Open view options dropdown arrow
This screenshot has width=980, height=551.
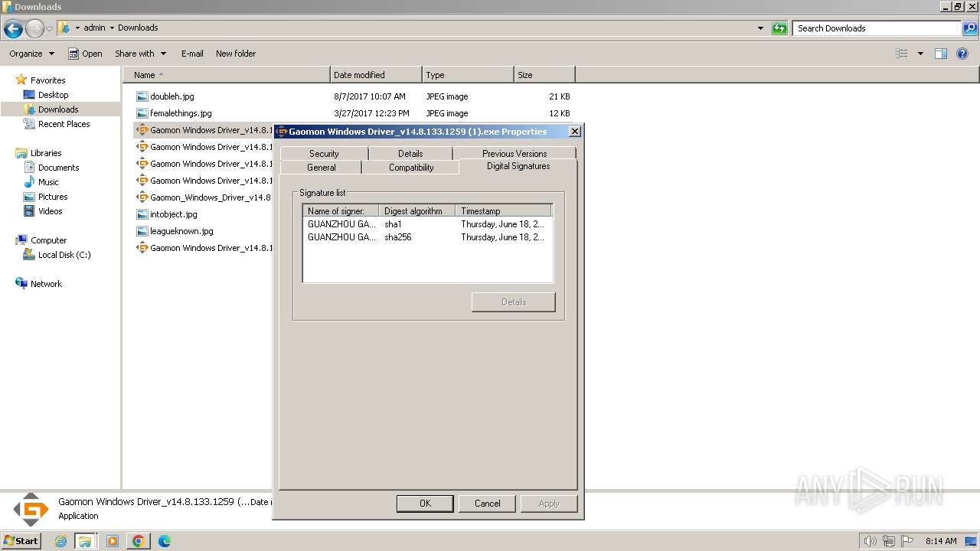[920, 54]
